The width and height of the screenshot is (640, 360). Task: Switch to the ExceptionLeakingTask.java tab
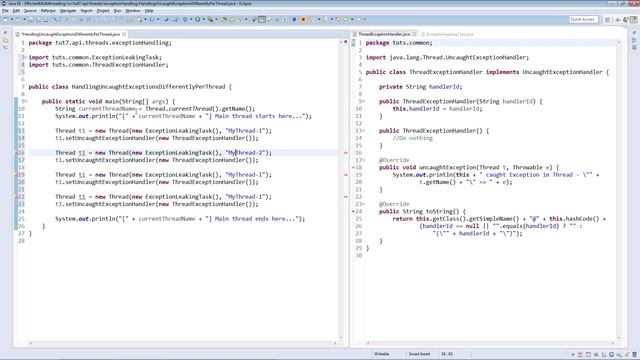[x=449, y=34]
